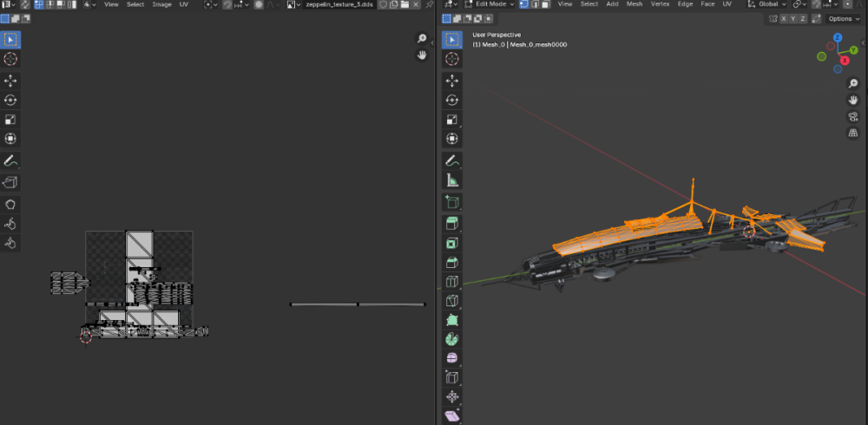Toggle camera view in 3D viewport
Screen dimensions: 868x425
click(853, 116)
